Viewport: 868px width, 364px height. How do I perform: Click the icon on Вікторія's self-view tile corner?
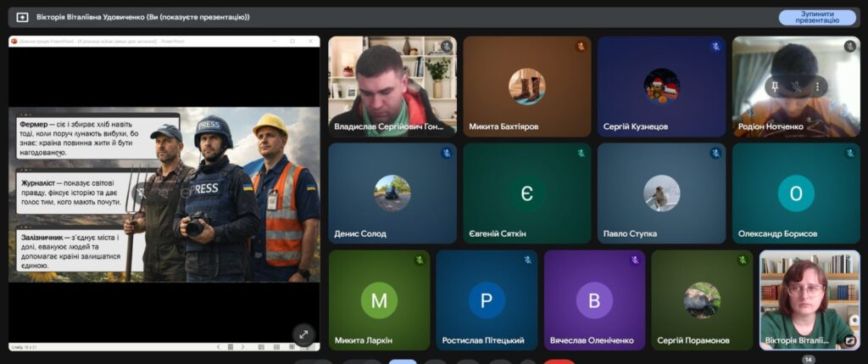pyautogui.click(x=849, y=341)
